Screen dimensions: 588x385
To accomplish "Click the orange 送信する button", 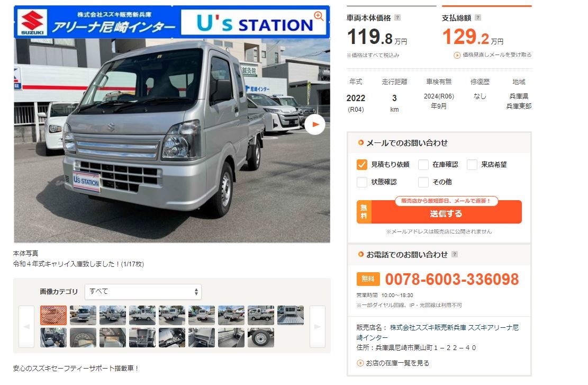I will point(439,213).
